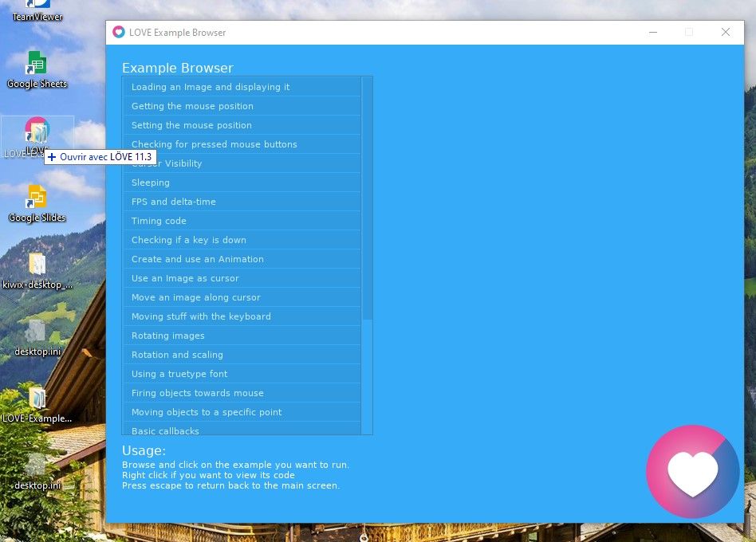Run 'Firing objects towards mouse' example
Screen dimensions: 756x542
[242, 393]
